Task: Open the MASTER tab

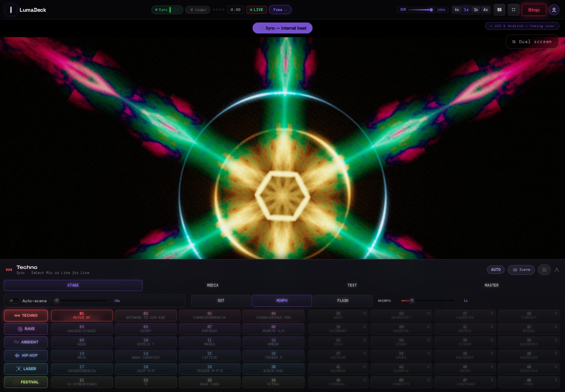Action: point(492,285)
